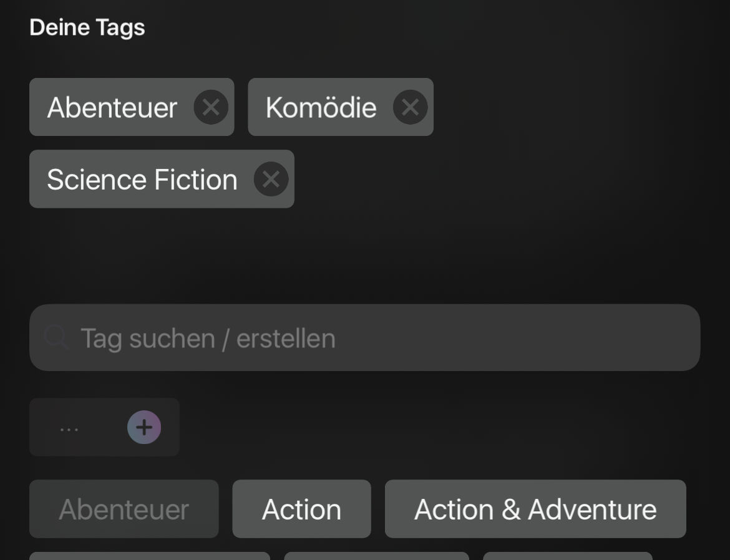Click the "..." placeholder in new tag chip

click(x=69, y=428)
